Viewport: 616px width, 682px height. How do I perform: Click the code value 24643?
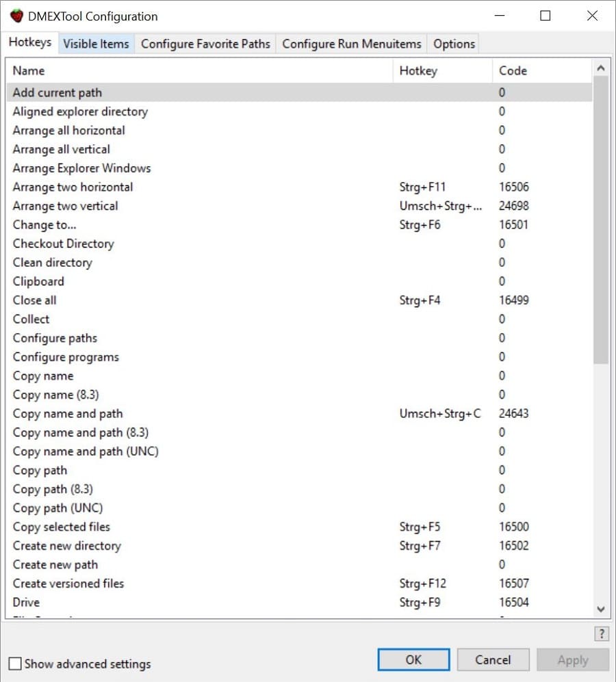514,414
